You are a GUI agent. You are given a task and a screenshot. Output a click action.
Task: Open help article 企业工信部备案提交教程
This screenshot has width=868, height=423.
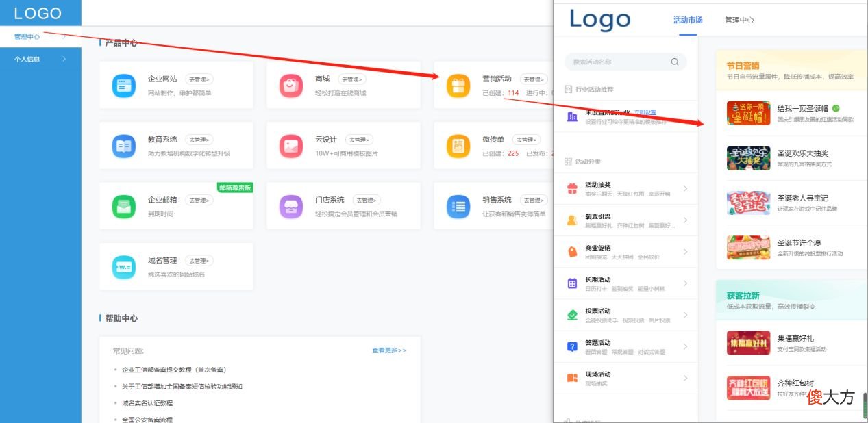click(174, 370)
